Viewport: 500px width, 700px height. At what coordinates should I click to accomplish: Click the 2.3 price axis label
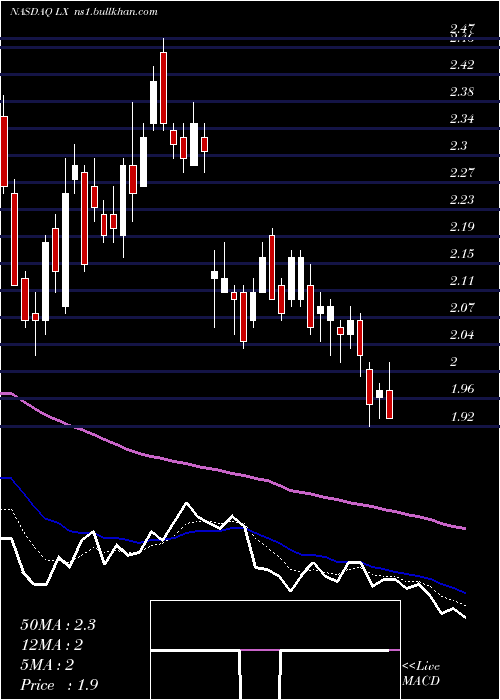click(x=459, y=146)
